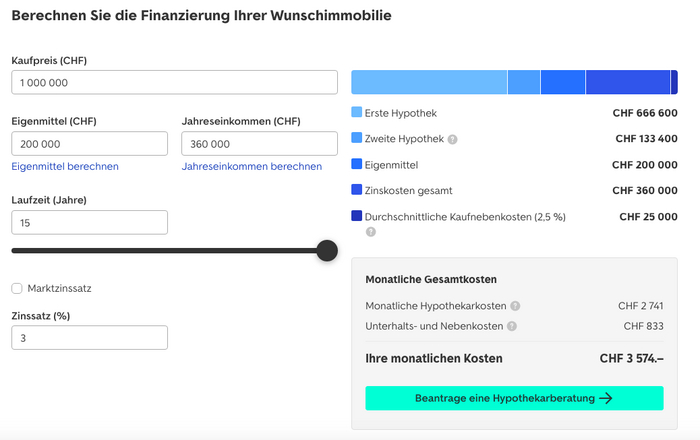Follow the Jahreseinkommen berechnen link

(252, 167)
